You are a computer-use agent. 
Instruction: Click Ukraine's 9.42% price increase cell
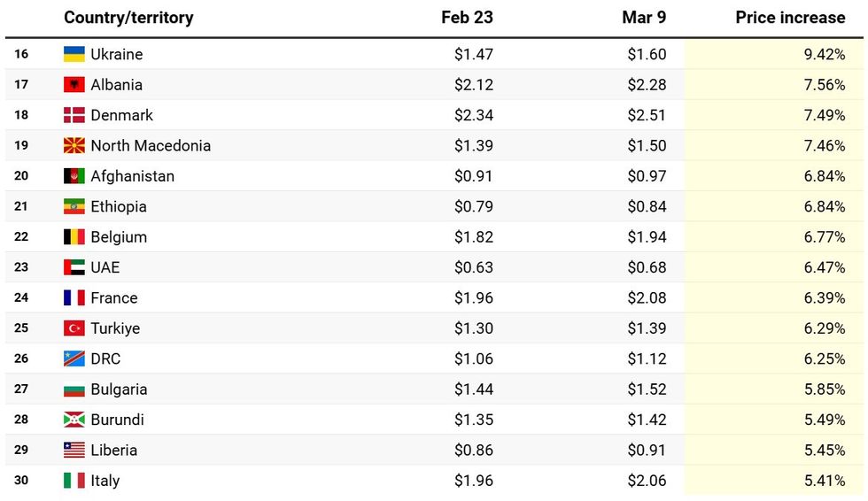coord(824,54)
